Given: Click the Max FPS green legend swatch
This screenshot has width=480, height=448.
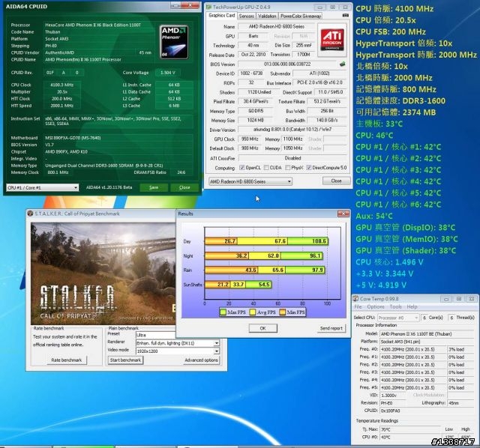Looking at the screenshot, I should (x=223, y=312).
